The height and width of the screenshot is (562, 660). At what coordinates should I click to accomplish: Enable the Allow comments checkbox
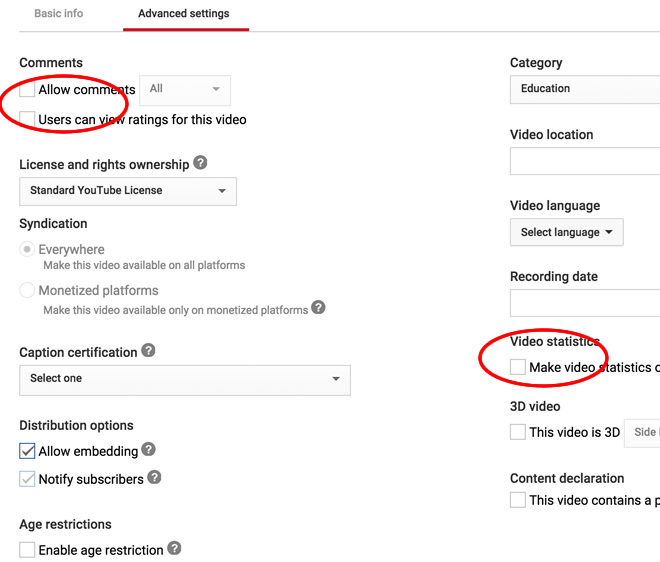pyautogui.click(x=27, y=90)
